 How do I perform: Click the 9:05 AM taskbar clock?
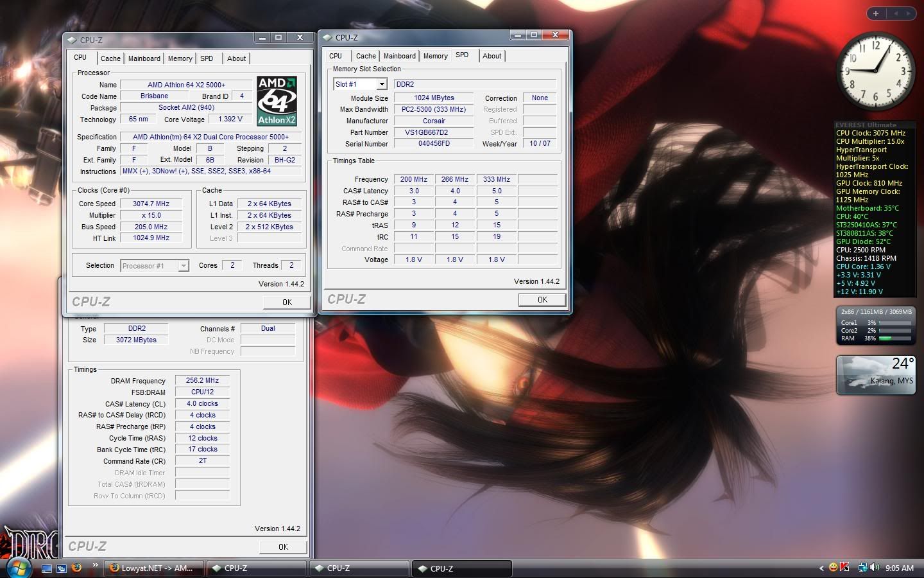pyautogui.click(x=899, y=568)
